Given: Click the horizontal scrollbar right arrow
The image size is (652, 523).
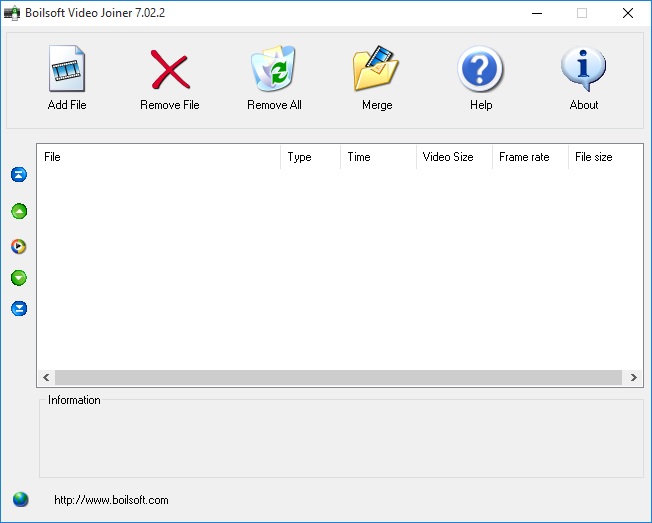Looking at the screenshot, I should click(x=633, y=377).
